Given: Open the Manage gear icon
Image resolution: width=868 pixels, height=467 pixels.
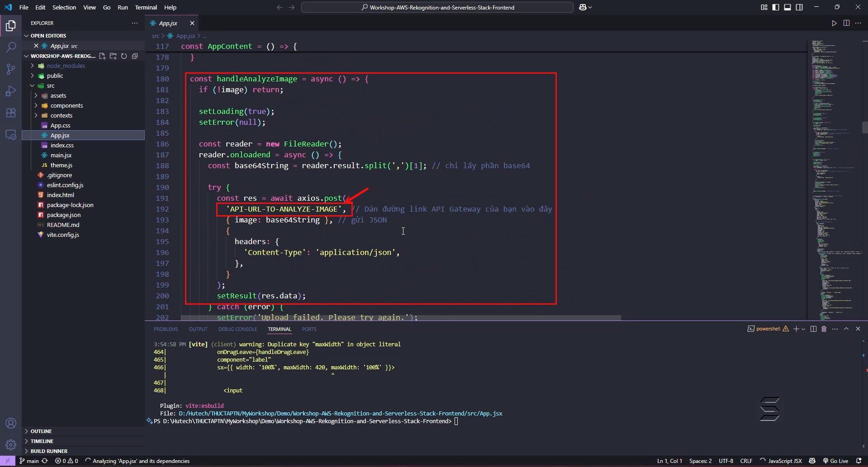Looking at the screenshot, I should coord(11,445).
